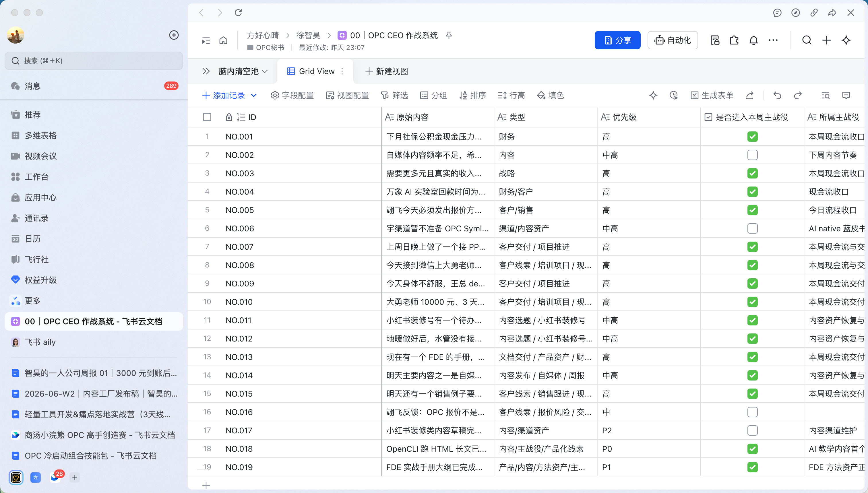Open the 填色 fill color options
The image size is (868, 493).
(x=550, y=96)
